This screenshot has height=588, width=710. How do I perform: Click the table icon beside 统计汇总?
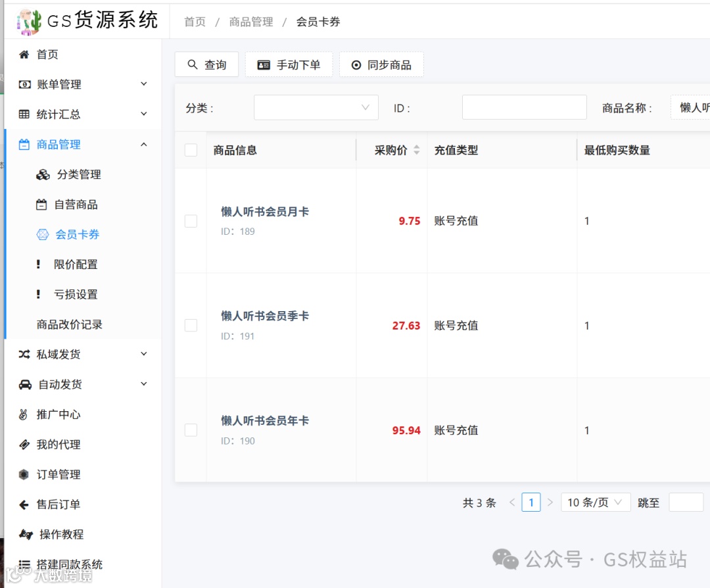tap(24, 114)
